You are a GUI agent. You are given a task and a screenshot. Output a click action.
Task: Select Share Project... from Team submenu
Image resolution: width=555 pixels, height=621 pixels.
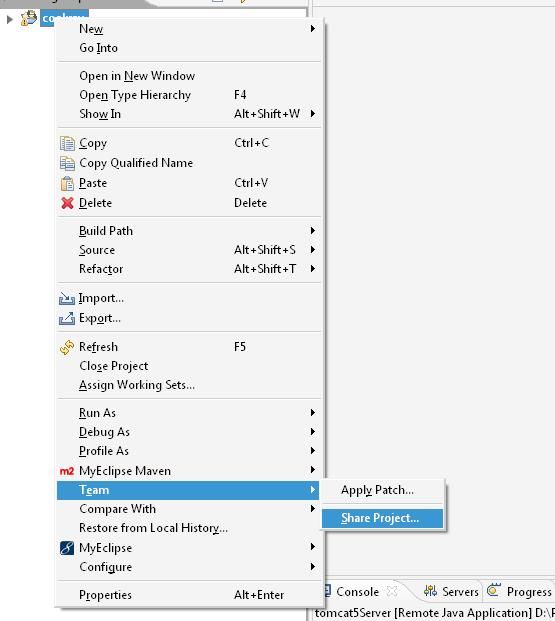[x=382, y=518]
